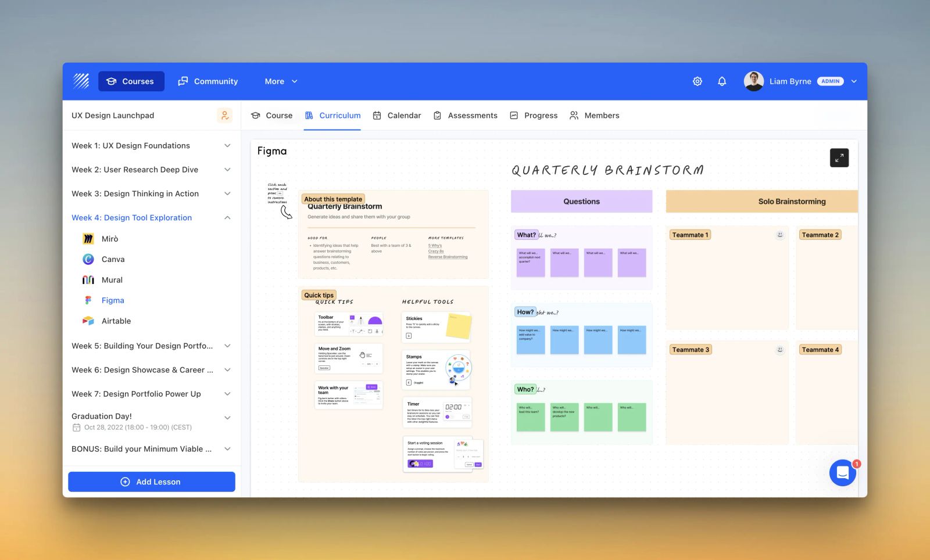
Task: Click the Airtable lesson icon
Action: click(88, 321)
